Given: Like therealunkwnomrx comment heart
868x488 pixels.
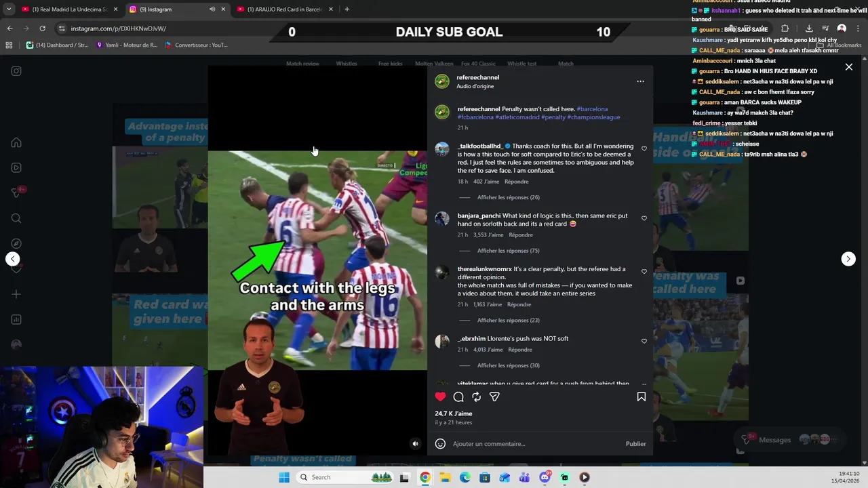Looking at the screenshot, I should [644, 272].
